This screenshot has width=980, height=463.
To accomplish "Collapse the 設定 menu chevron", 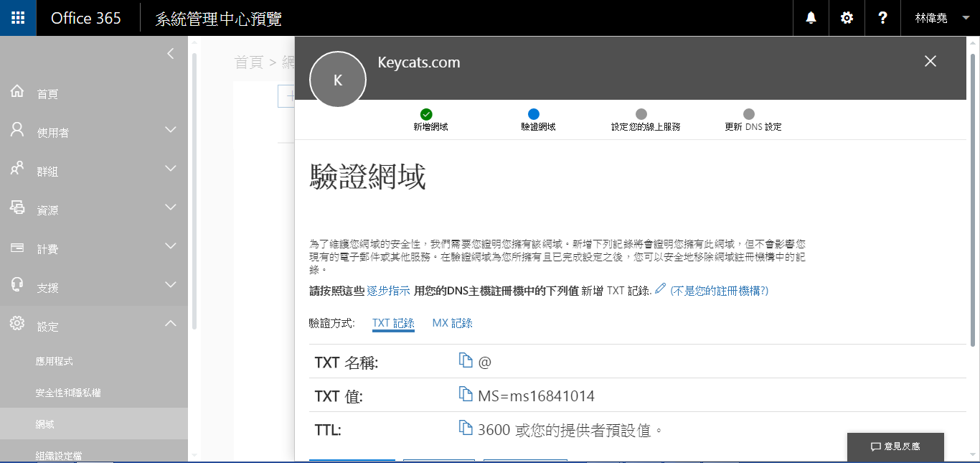I will (x=170, y=324).
